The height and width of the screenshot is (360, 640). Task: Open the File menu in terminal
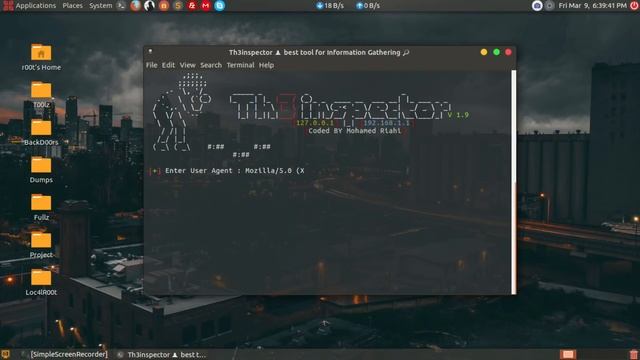(151, 65)
